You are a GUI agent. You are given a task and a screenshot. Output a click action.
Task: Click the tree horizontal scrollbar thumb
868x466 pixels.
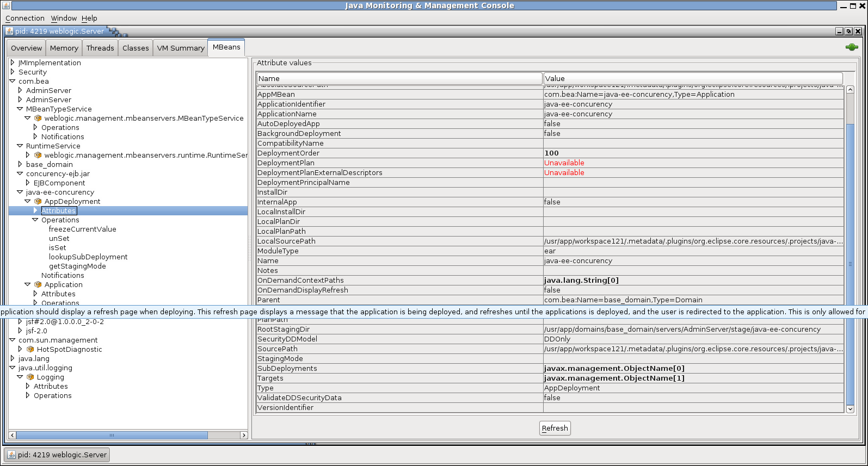112,435
